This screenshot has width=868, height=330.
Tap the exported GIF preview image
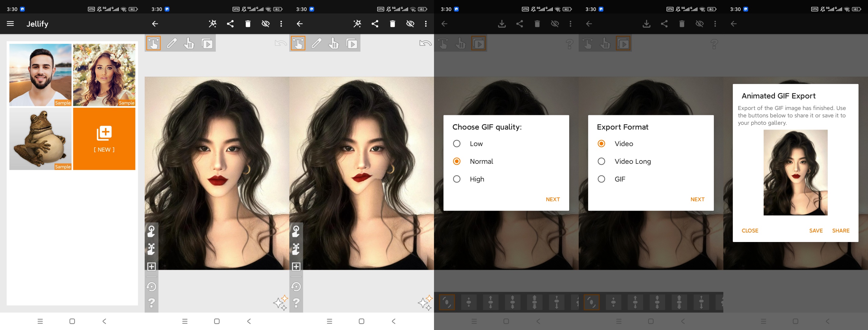795,172
